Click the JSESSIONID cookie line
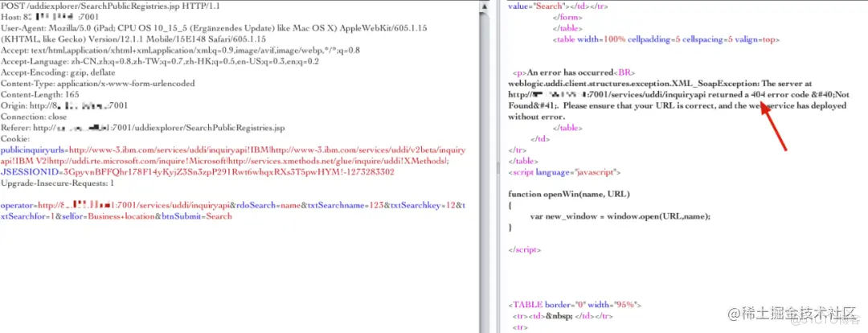Viewport: 868px width, 333px height. 198,172
